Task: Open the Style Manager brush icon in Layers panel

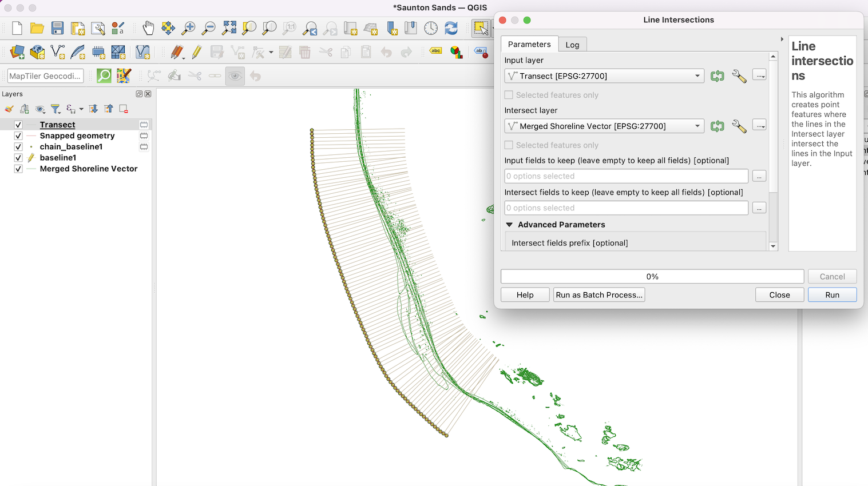Action: (9, 109)
